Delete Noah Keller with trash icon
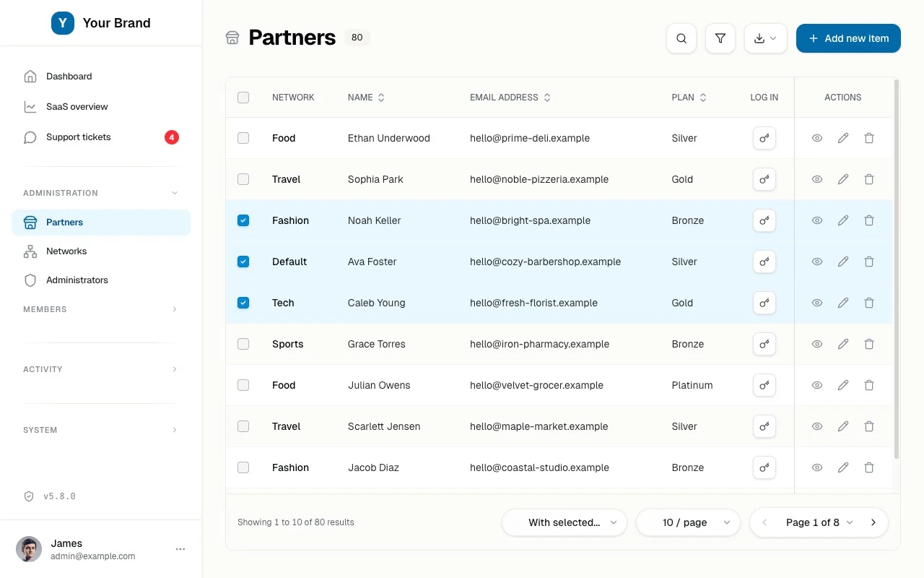 click(869, 220)
